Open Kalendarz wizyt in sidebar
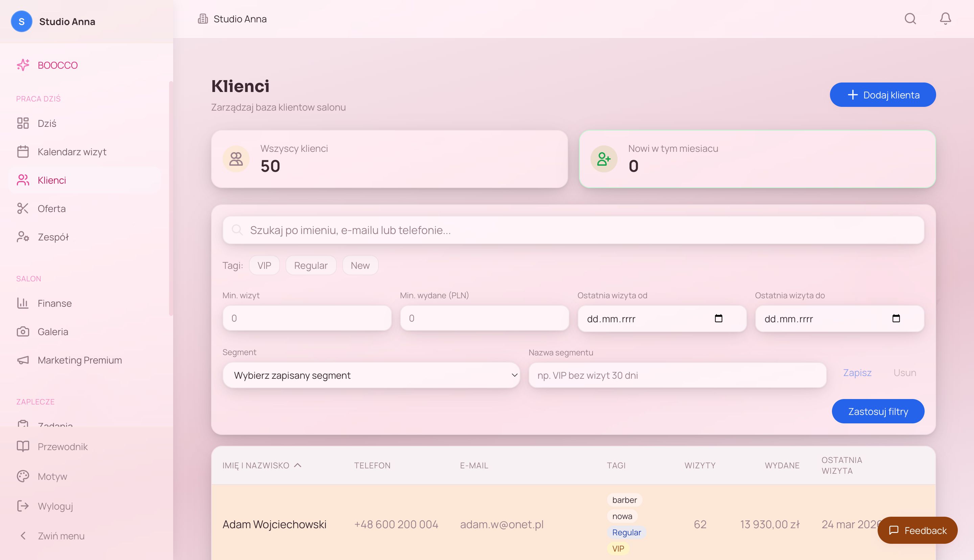 (85, 151)
